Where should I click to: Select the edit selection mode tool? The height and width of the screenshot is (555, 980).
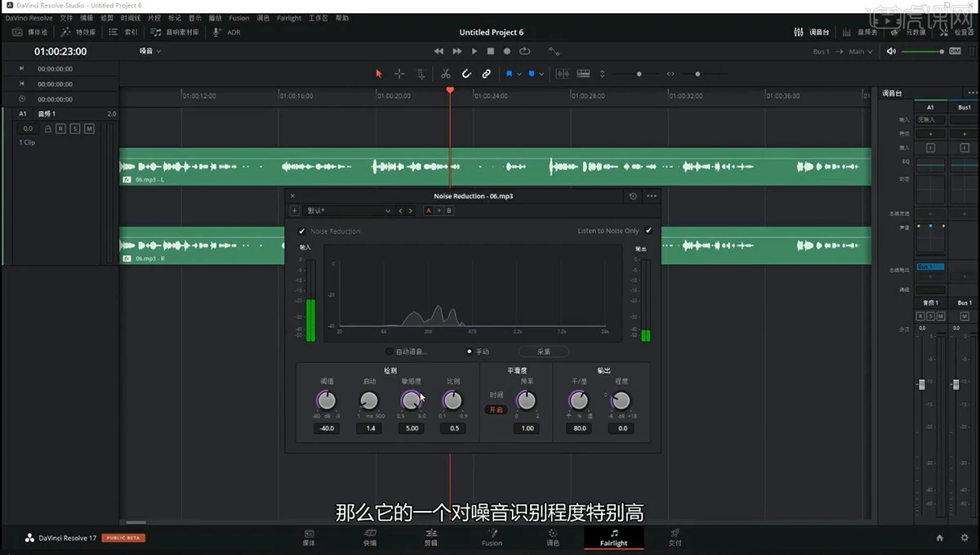[x=421, y=74]
